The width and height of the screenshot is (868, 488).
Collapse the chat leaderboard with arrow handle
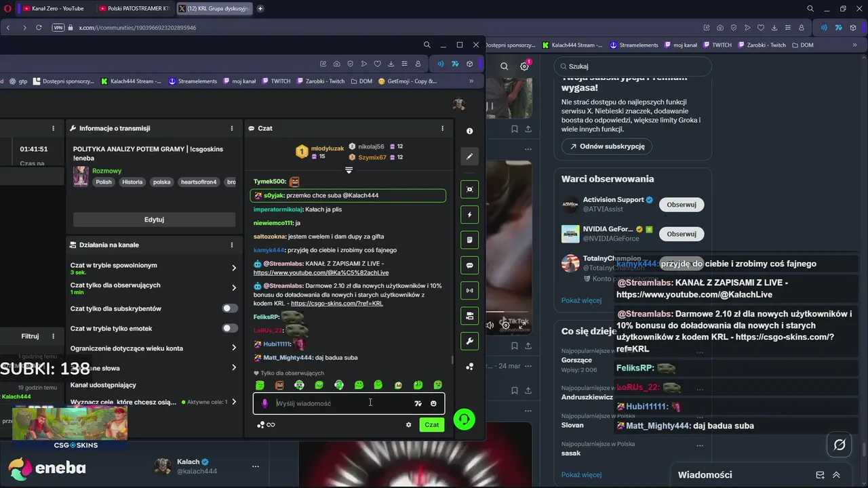(349, 170)
